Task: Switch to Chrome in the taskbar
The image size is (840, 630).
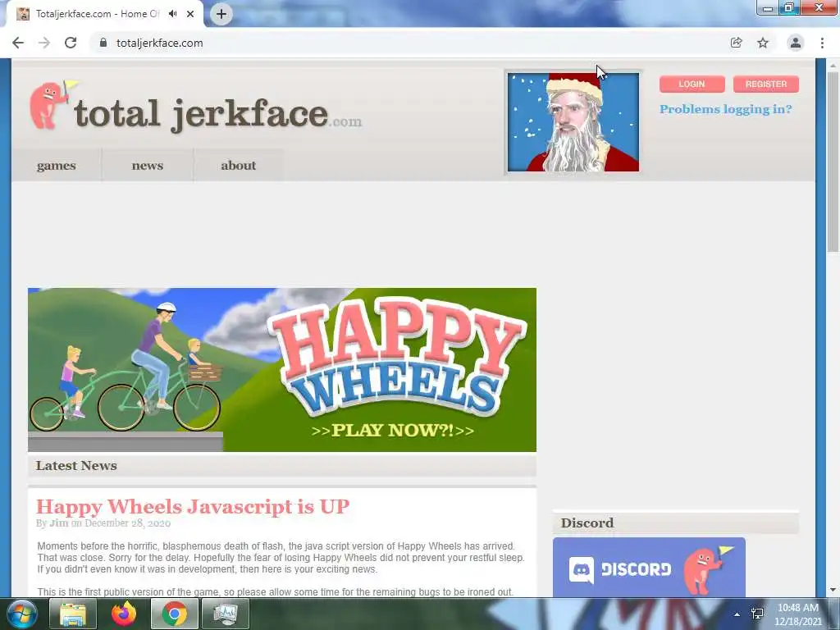Action: click(175, 614)
